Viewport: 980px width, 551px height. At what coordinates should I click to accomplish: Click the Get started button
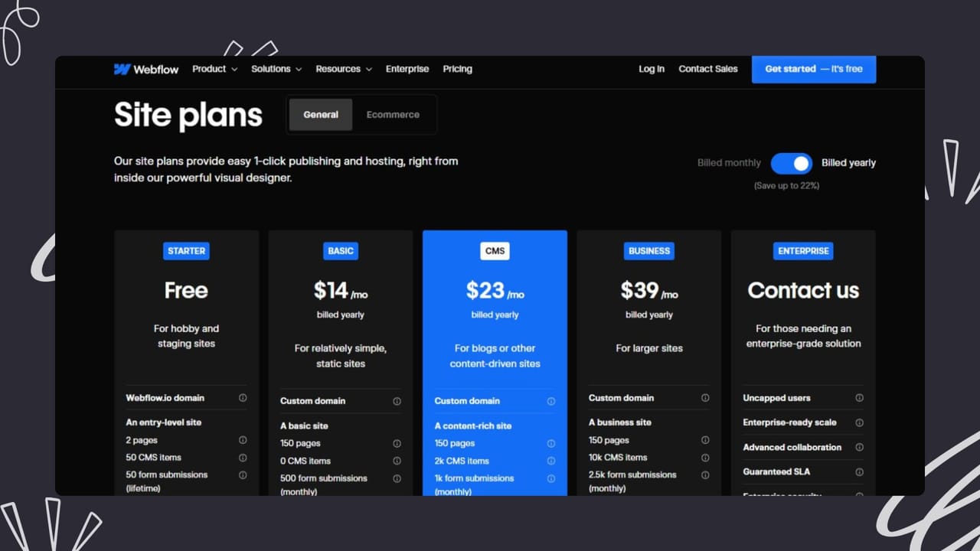coord(814,69)
